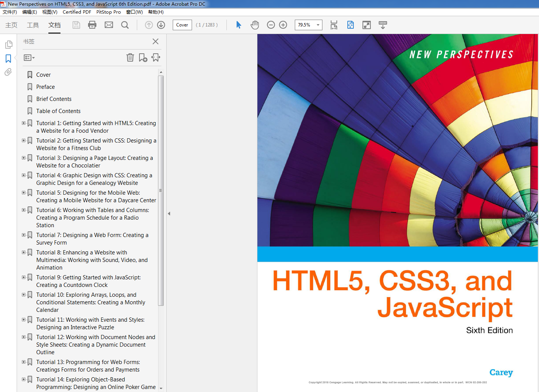Select the 文档 tab
Image resolution: width=539 pixels, height=392 pixels.
point(54,25)
